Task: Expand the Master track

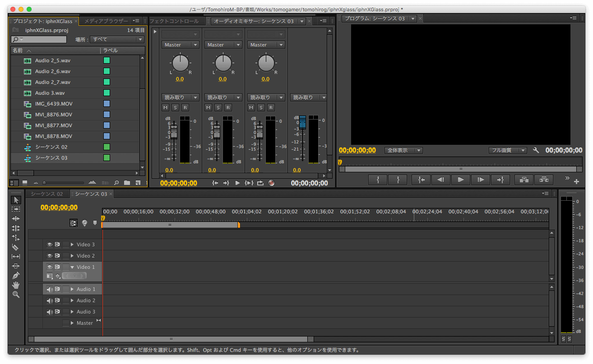Action: (x=72, y=323)
